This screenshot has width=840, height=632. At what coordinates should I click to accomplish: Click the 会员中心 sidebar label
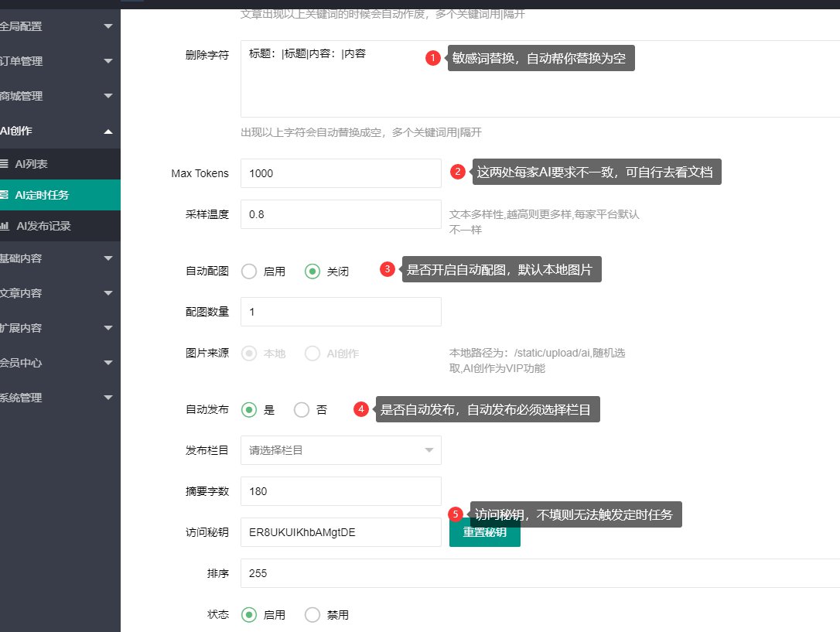(x=21, y=363)
